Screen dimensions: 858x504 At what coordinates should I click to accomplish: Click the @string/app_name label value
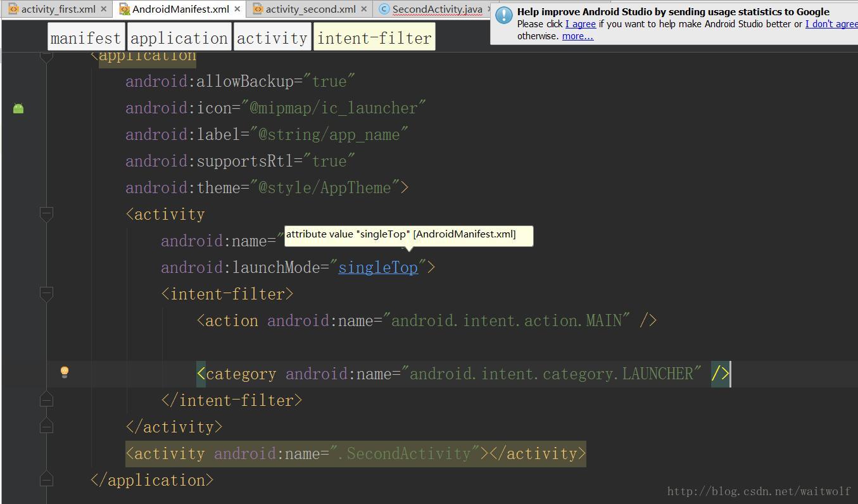tap(329, 135)
